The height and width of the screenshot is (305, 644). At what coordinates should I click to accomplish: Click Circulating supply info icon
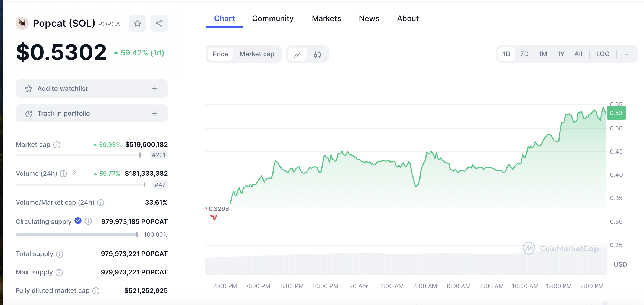(88, 221)
